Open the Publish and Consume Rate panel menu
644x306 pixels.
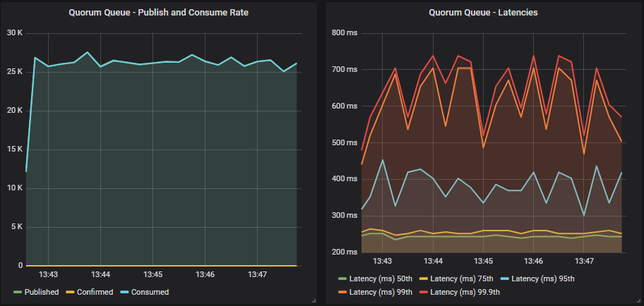pos(158,12)
